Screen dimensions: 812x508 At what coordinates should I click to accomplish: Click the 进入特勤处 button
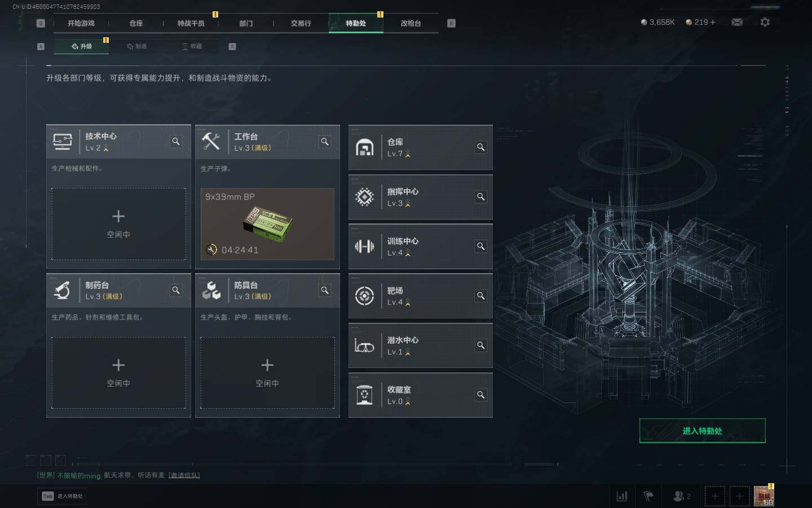[x=702, y=431]
